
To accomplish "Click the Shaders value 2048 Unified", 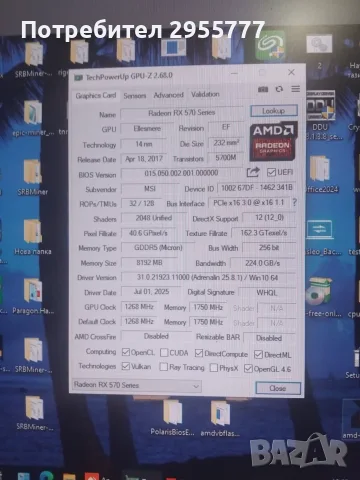I will 154,218.
